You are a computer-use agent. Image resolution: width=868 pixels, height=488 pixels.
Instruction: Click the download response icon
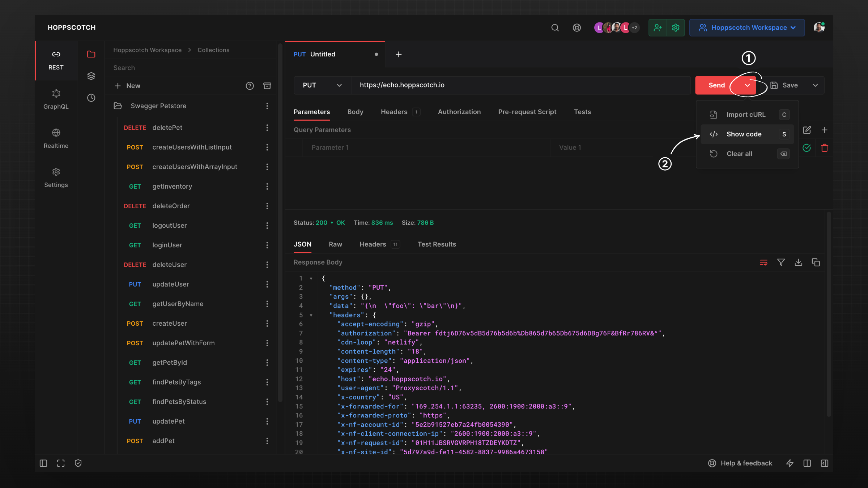(x=798, y=262)
